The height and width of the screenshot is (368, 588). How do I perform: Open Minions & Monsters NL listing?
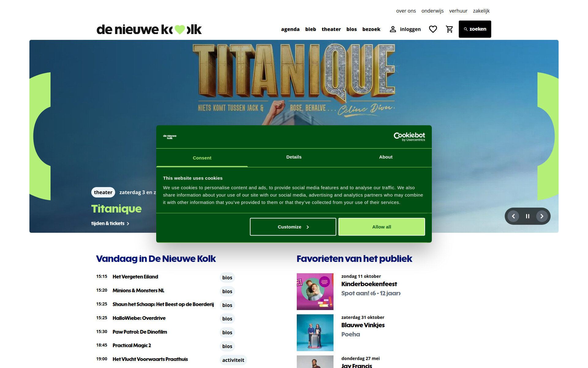click(x=138, y=290)
